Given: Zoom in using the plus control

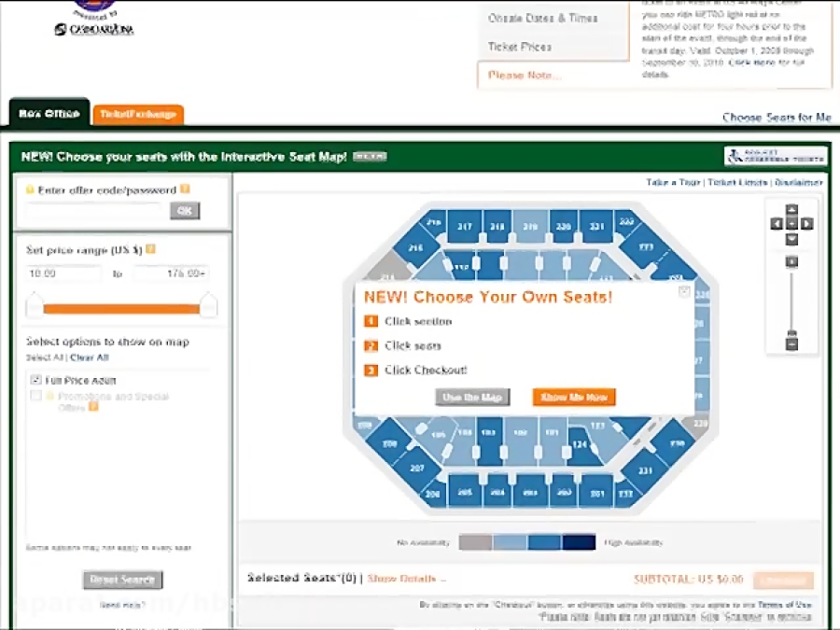Looking at the screenshot, I should click(x=792, y=259).
